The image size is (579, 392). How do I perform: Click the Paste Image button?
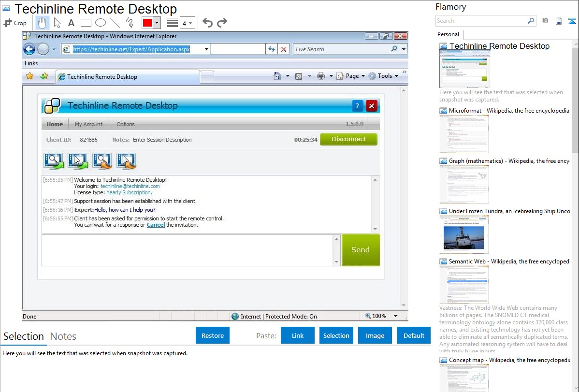(375, 335)
